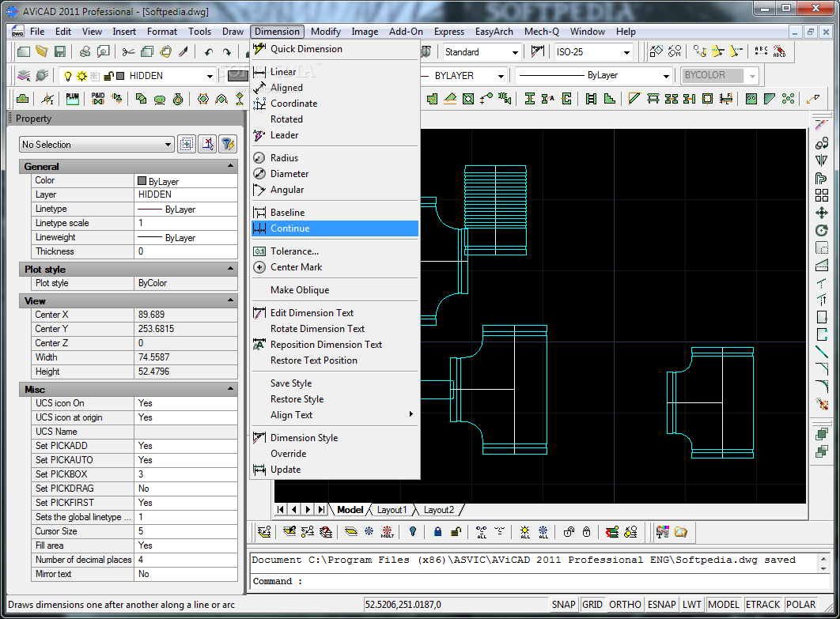Click the dimension style icon beside ISO-25
The image size is (840, 619).
click(537, 51)
